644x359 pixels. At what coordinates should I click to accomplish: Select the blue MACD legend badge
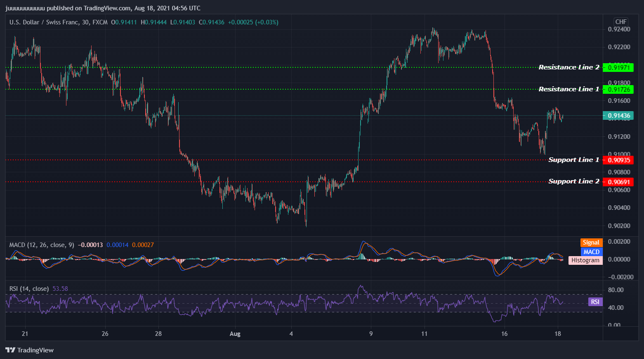coord(591,252)
